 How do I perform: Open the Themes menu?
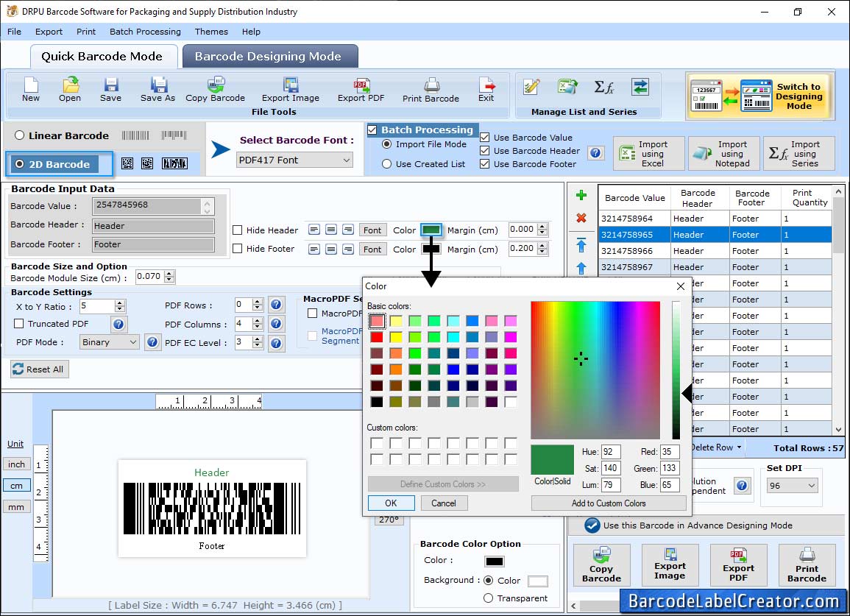pyautogui.click(x=211, y=32)
